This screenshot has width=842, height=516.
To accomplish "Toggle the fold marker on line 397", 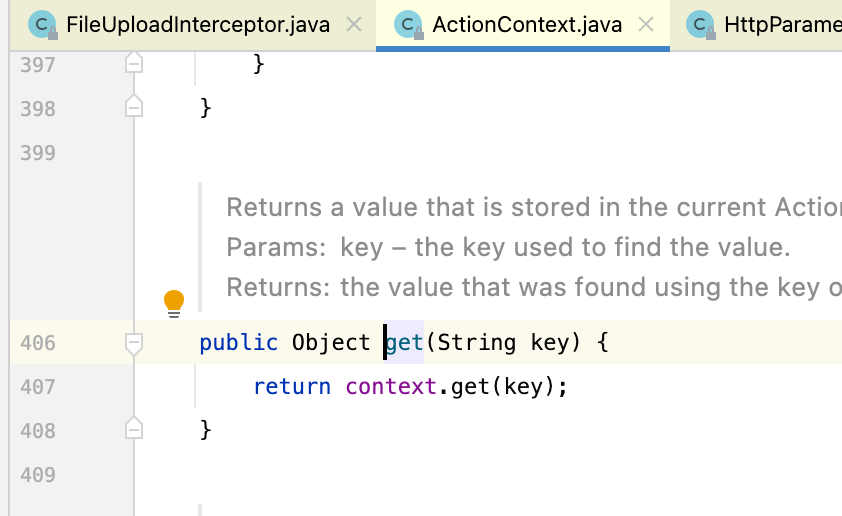I will click(x=134, y=64).
